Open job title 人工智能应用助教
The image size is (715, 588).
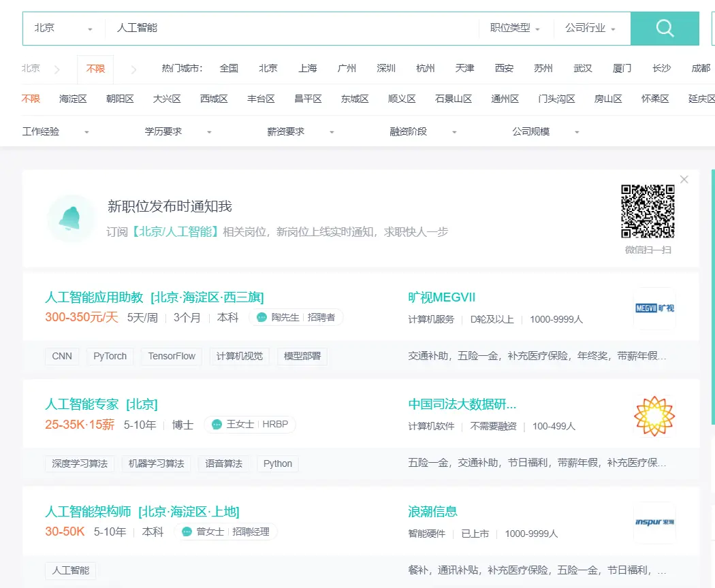(x=95, y=297)
